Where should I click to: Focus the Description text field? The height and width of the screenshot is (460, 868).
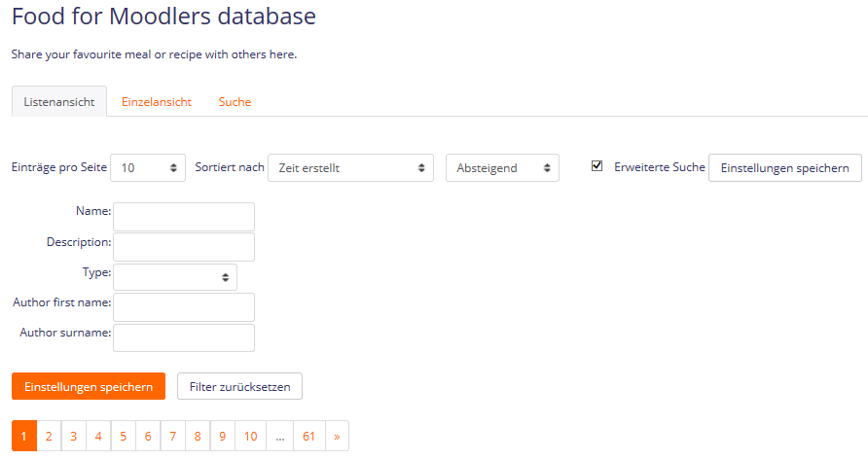[184, 246]
